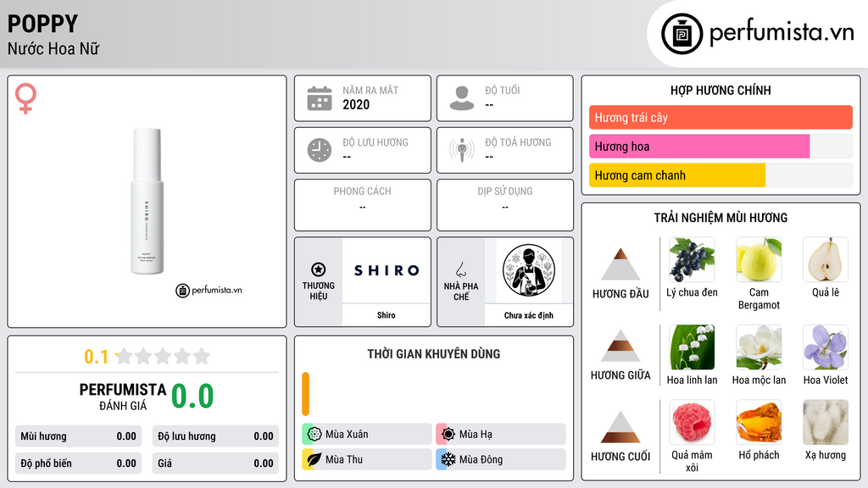868x488 pixels.
Task: Select the Lý chua đen note image
Action: point(692,259)
